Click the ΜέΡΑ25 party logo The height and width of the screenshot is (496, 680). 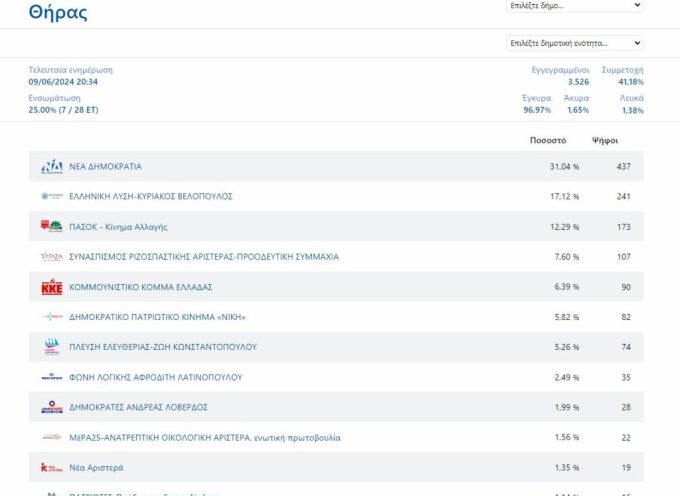(52, 437)
